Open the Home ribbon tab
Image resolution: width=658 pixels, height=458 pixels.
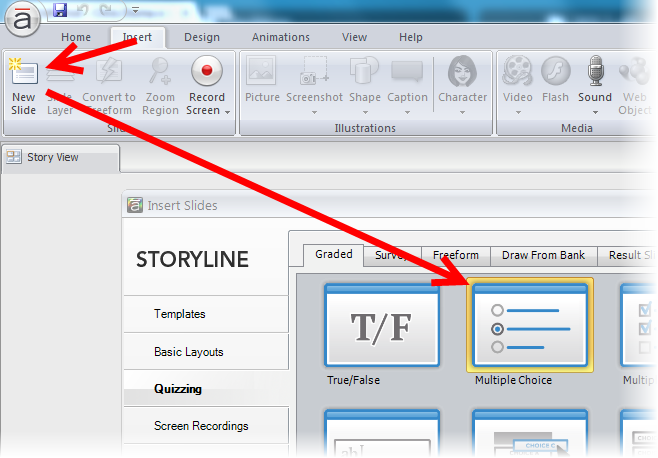pyautogui.click(x=76, y=37)
